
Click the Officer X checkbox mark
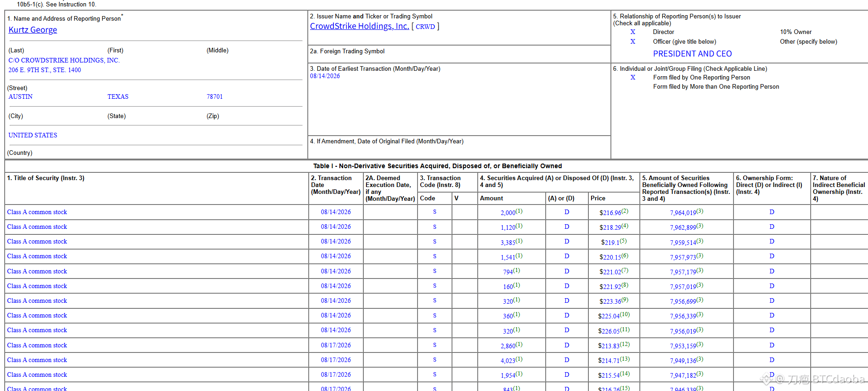pos(633,41)
